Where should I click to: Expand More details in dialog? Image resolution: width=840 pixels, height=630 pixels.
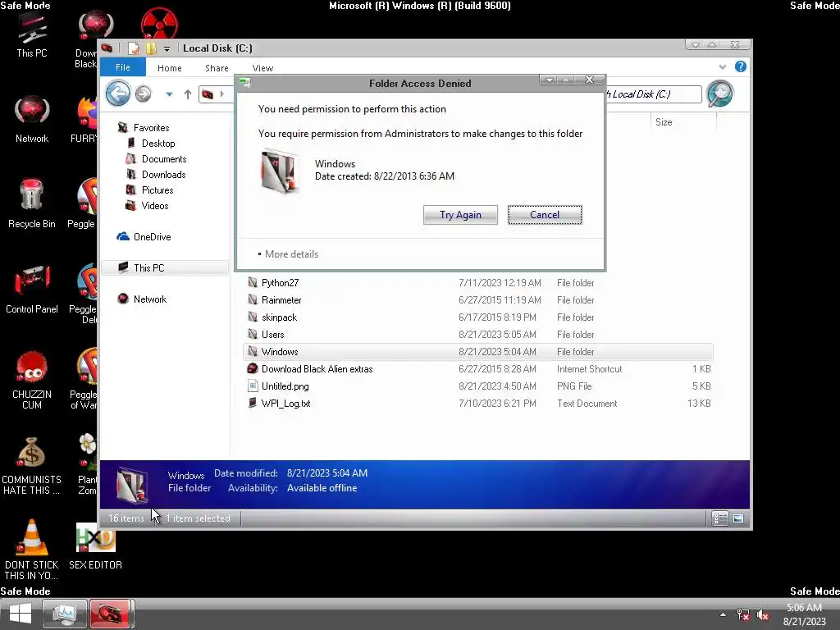288,254
